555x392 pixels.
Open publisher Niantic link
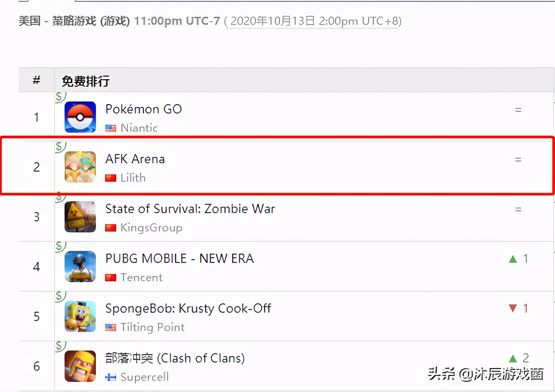pyautogui.click(x=139, y=128)
